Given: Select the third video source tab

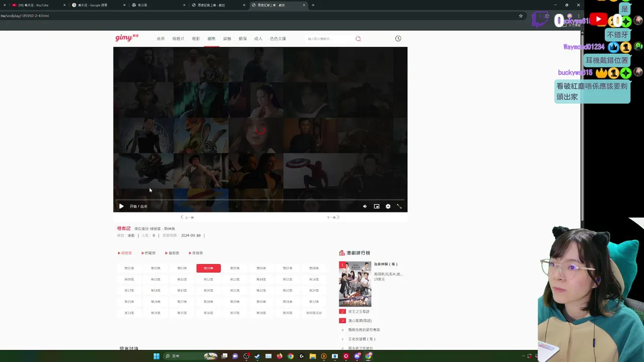Looking at the screenshot, I should tap(172, 253).
